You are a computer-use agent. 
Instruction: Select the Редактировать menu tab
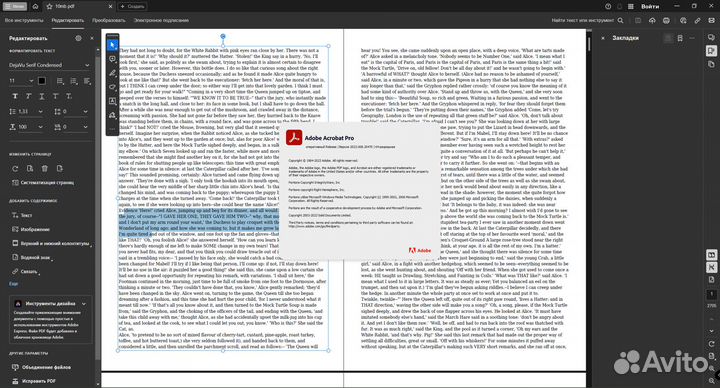(68, 20)
